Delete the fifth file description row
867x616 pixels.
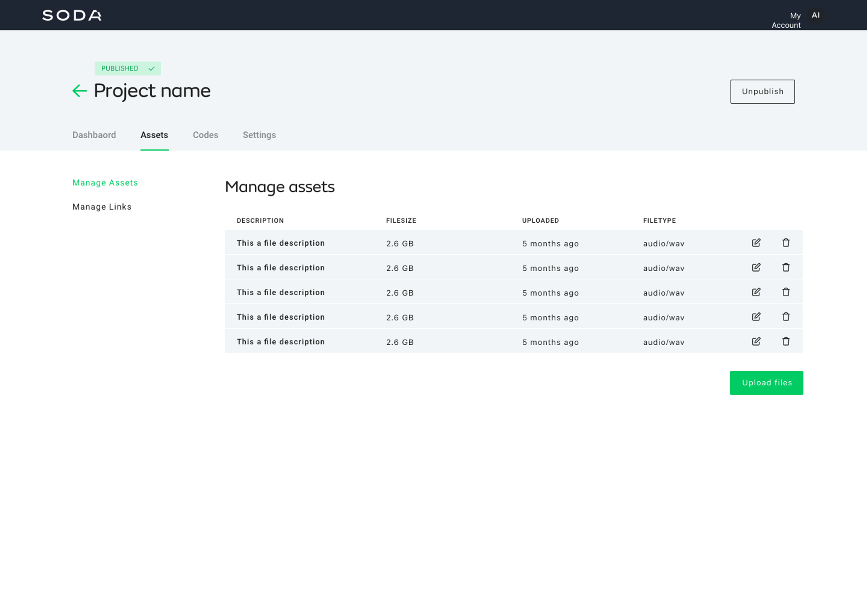tap(786, 341)
